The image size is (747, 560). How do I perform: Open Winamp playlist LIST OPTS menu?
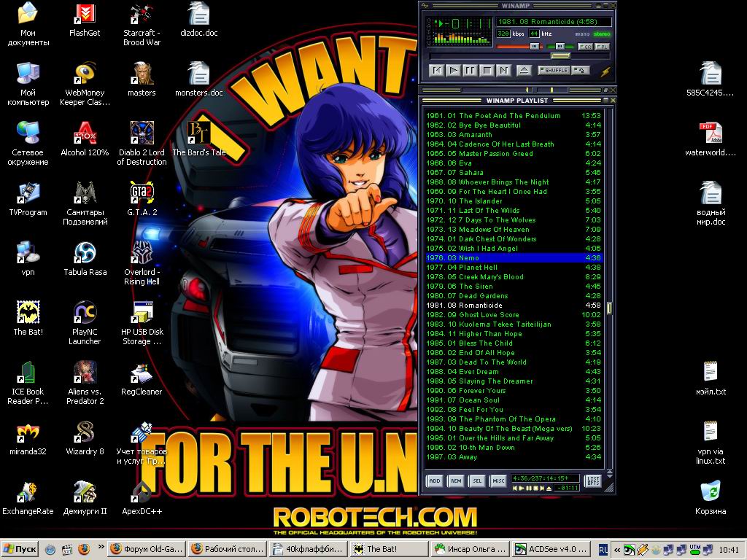click(593, 481)
